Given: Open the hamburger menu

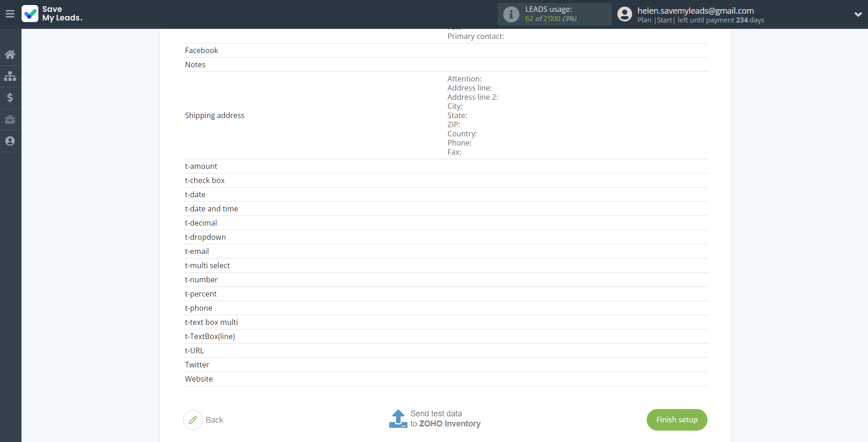Looking at the screenshot, I should pyautogui.click(x=10, y=14).
